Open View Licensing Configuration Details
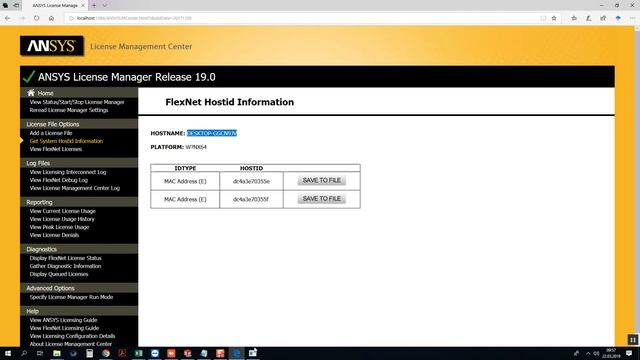 point(72,336)
